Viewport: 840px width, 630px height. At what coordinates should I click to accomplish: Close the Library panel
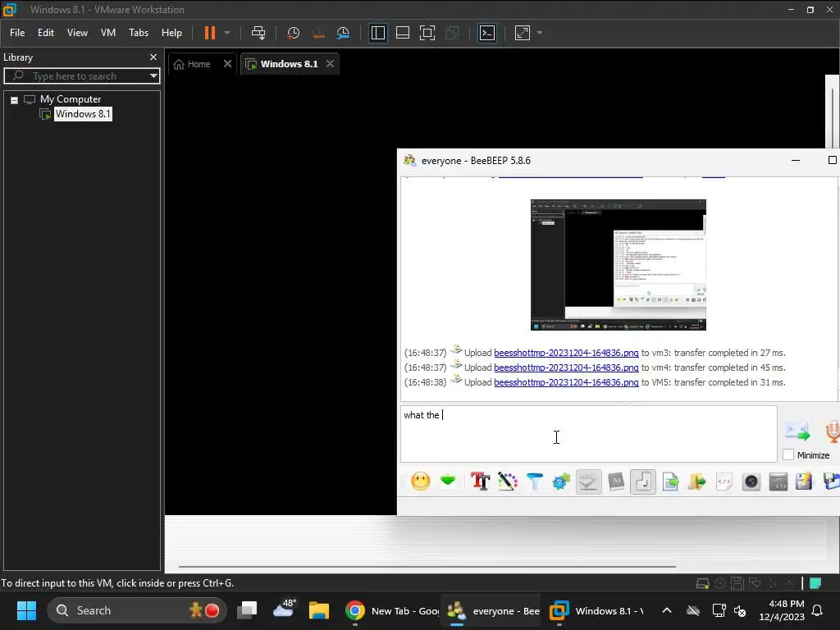click(x=153, y=57)
